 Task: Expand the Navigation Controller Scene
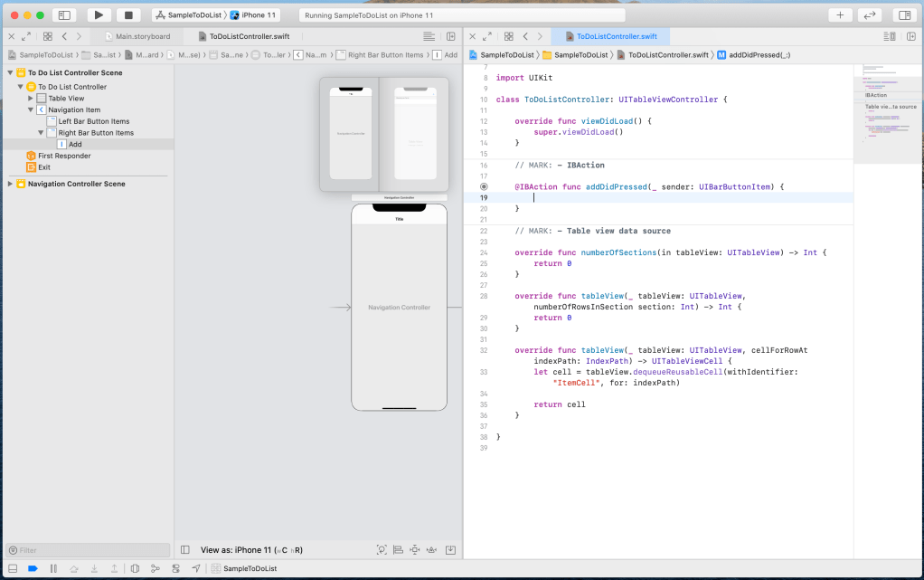(x=10, y=184)
